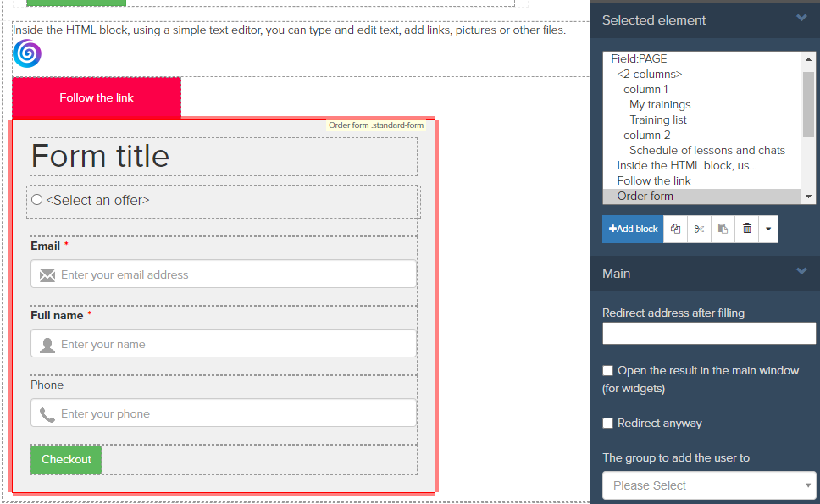The width and height of the screenshot is (820, 504).
Task: Select 'Training list' in the element tree
Action: pyautogui.click(x=658, y=119)
